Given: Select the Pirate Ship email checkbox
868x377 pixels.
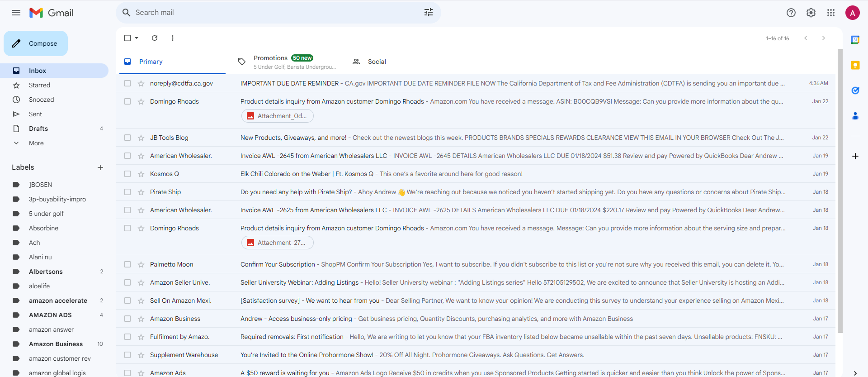Looking at the screenshot, I should (127, 192).
